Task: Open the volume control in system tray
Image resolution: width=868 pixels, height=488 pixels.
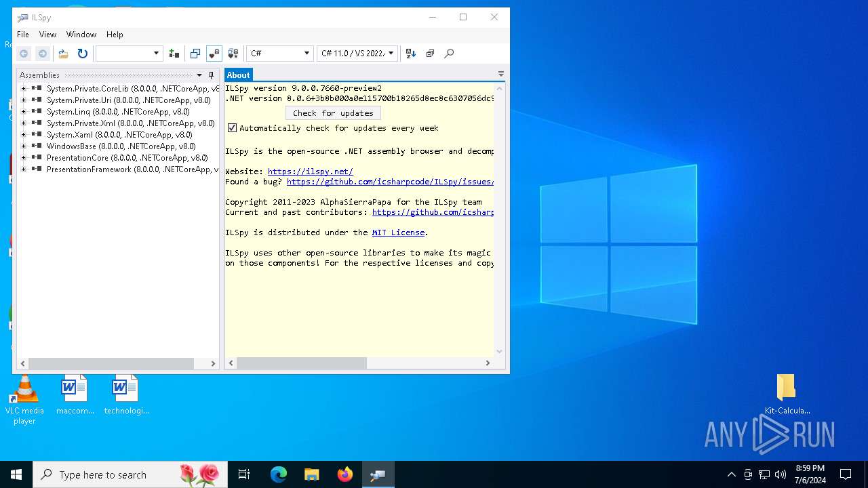Action: pyautogui.click(x=781, y=474)
